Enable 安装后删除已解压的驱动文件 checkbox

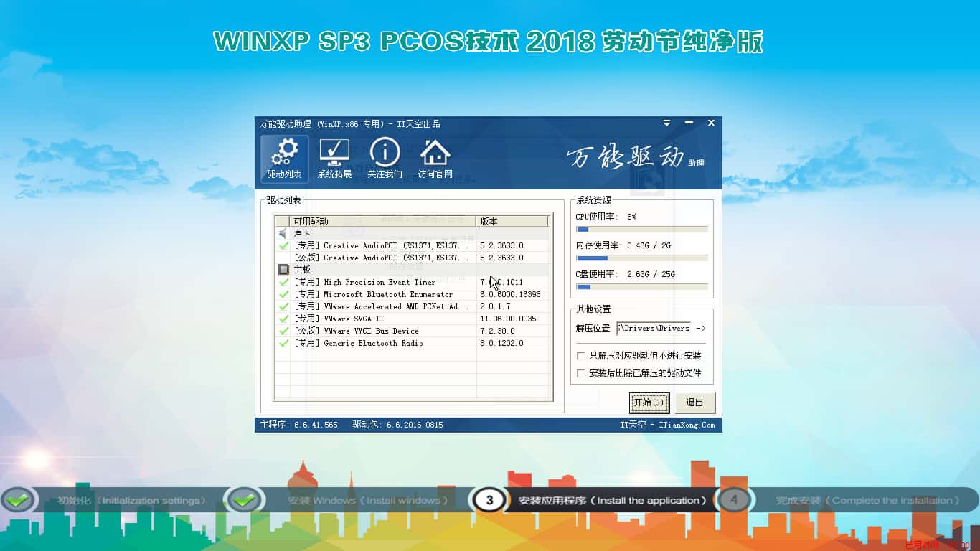point(581,373)
